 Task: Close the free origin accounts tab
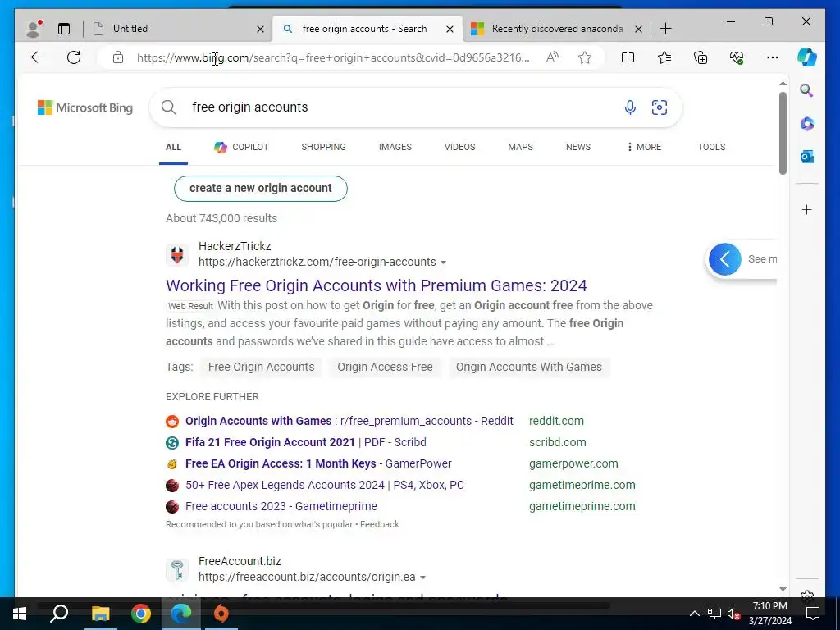point(450,29)
